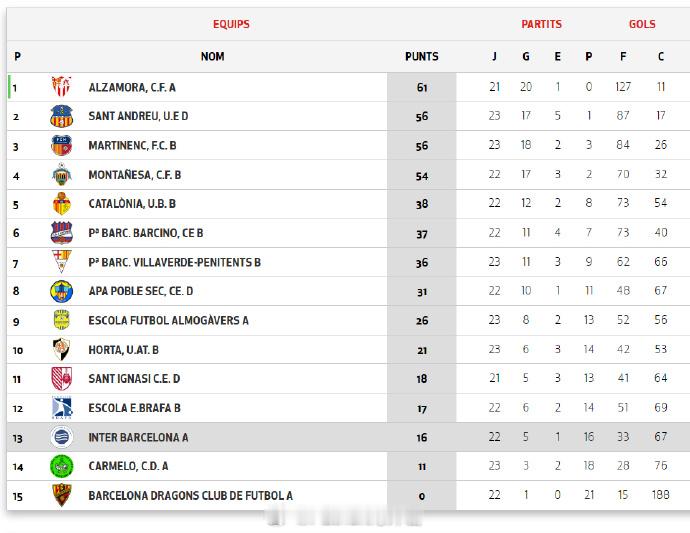Screen dimensions: 690x533
Task: Click the PUNTS column header
Action: click(x=421, y=57)
